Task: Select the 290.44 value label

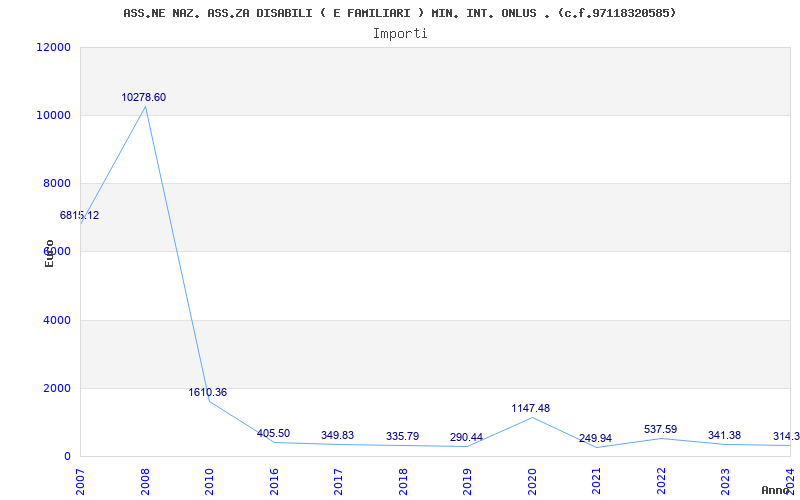Action: 466,437
